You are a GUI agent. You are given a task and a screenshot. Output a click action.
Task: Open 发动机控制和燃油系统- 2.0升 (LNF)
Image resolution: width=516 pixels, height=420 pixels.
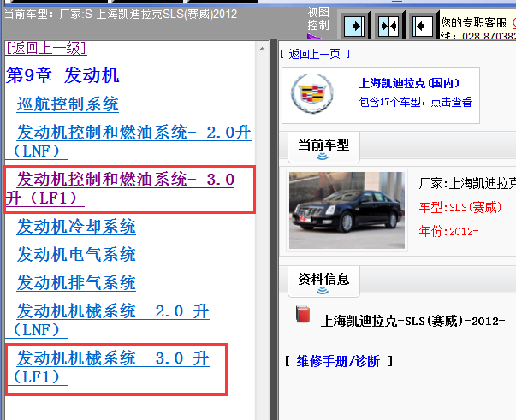(x=128, y=142)
